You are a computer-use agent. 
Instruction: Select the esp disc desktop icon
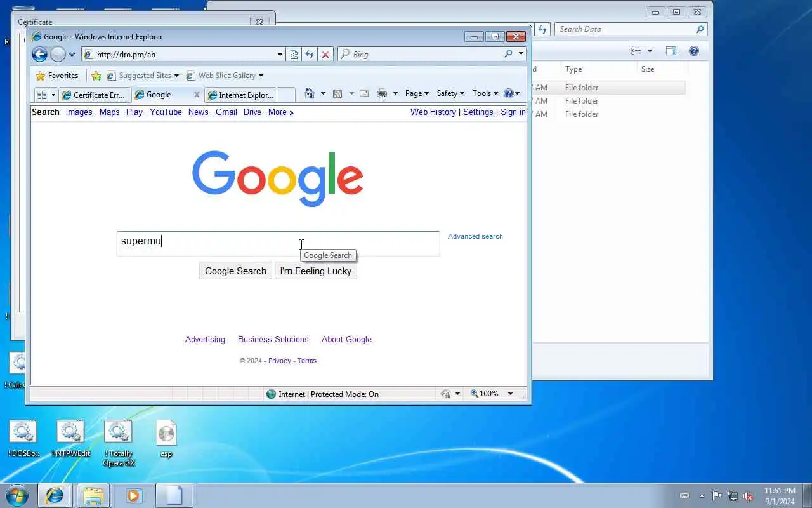pyautogui.click(x=166, y=439)
